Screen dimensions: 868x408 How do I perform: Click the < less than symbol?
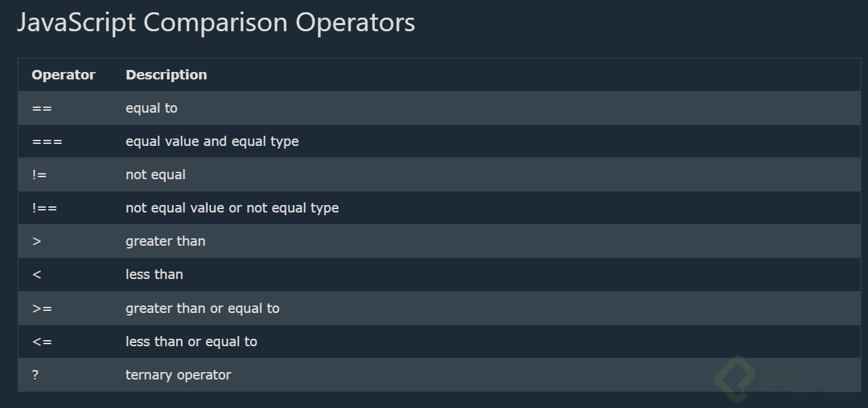pos(37,274)
